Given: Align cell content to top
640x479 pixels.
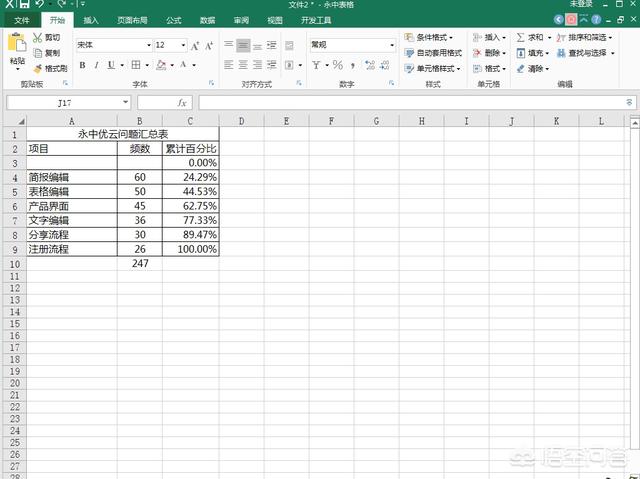Looking at the screenshot, I should pyautogui.click(x=229, y=45).
